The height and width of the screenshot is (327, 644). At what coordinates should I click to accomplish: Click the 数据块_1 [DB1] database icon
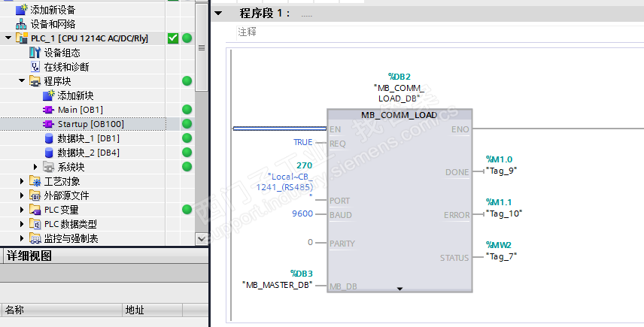[x=49, y=138]
